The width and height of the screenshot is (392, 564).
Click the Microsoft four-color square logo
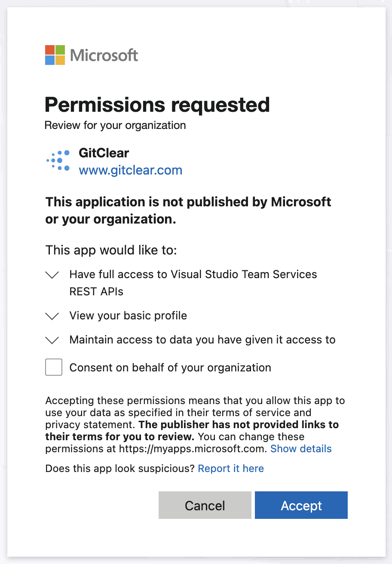point(55,55)
